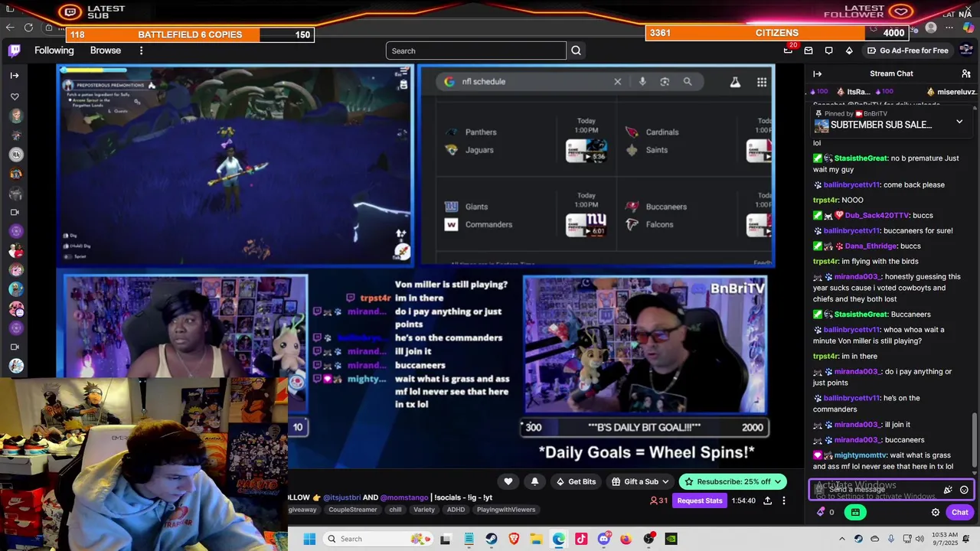Expand the pinned SUBTEMBER SUB SALE message
This screenshot has height=551, width=980.
pyautogui.click(x=959, y=122)
